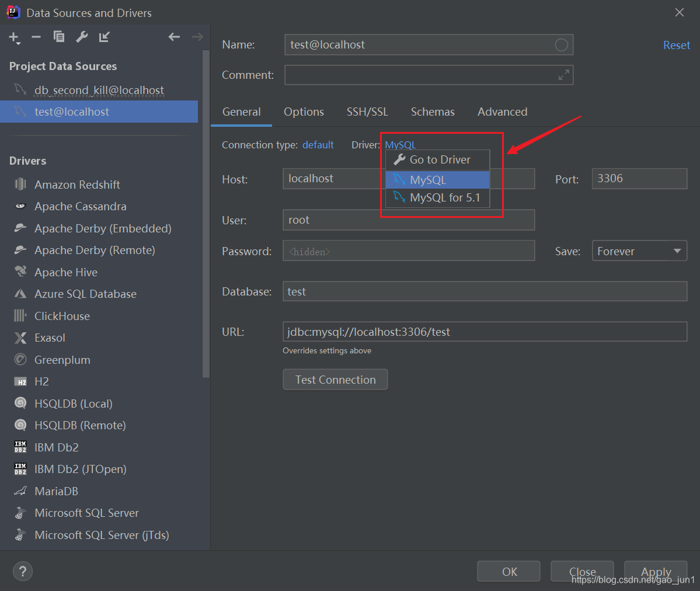
Task: Click the Greenplum driver icon
Action: click(x=20, y=359)
